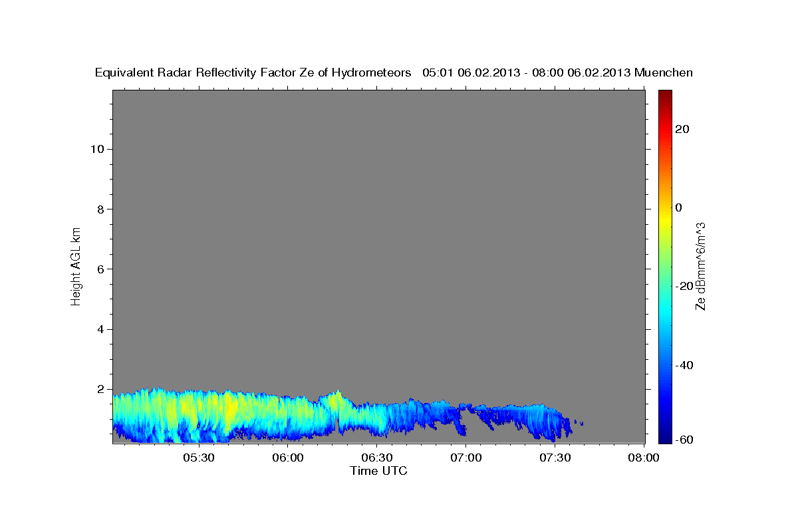Screen dimensions: 798x532
Task: Click the height axis label 4
Action: tap(100, 329)
